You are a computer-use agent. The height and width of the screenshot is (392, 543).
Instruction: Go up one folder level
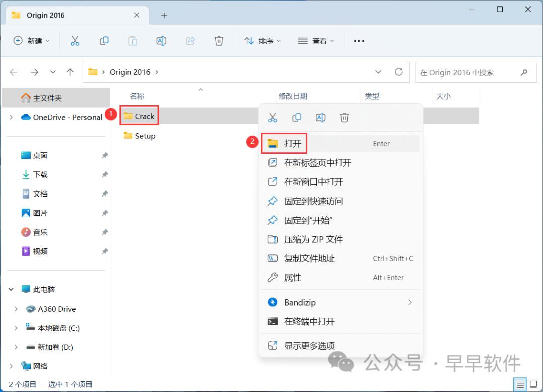click(x=70, y=72)
